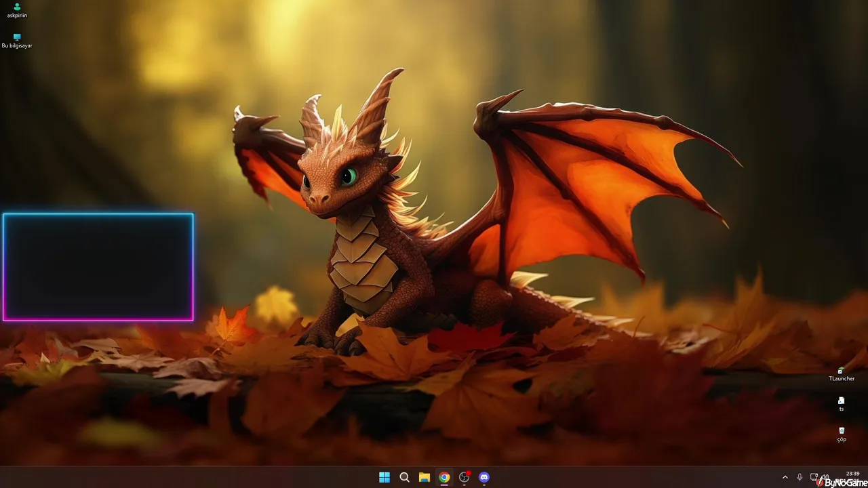868x488 pixels.
Task: Open network icon in system tray
Action: (x=814, y=477)
